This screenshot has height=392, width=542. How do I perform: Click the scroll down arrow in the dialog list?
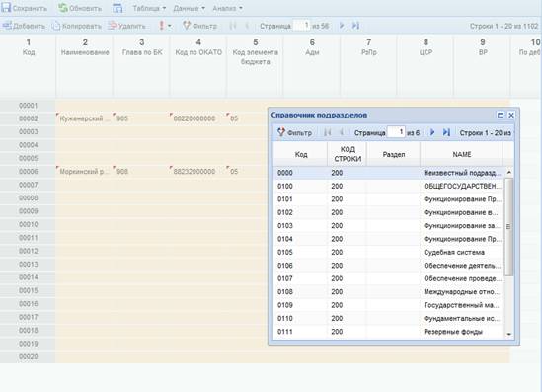508,334
